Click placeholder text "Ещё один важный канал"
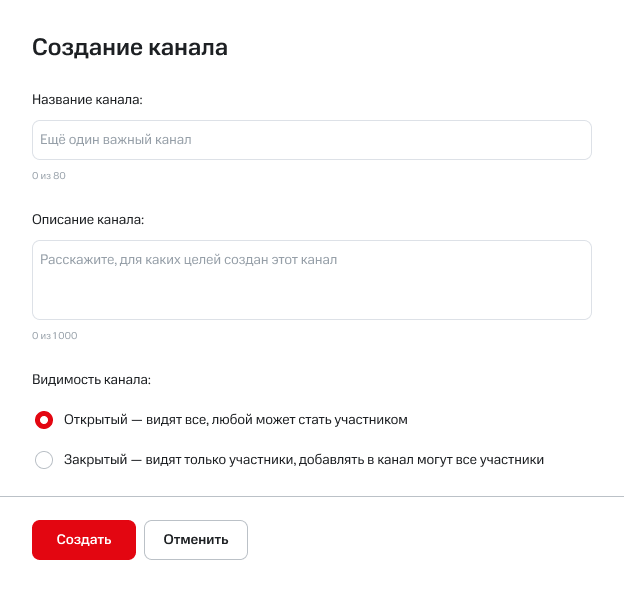Viewport: 624px width, 592px height. point(115,140)
